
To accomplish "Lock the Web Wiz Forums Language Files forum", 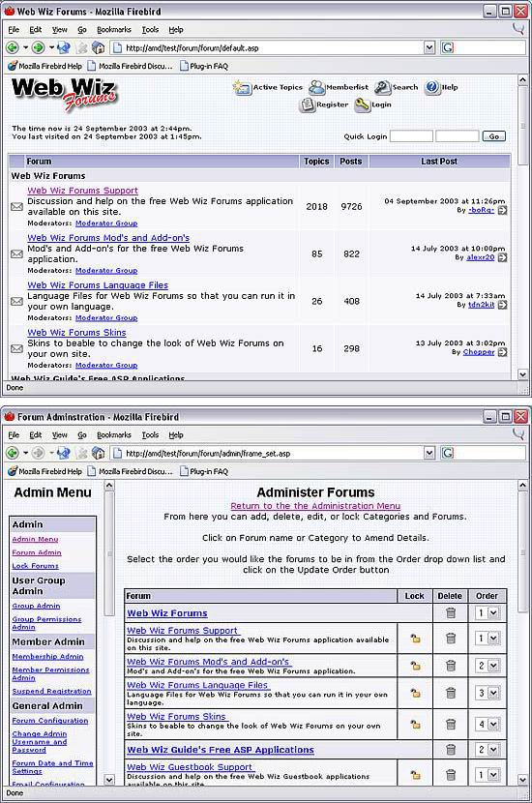I will pyautogui.click(x=415, y=693).
